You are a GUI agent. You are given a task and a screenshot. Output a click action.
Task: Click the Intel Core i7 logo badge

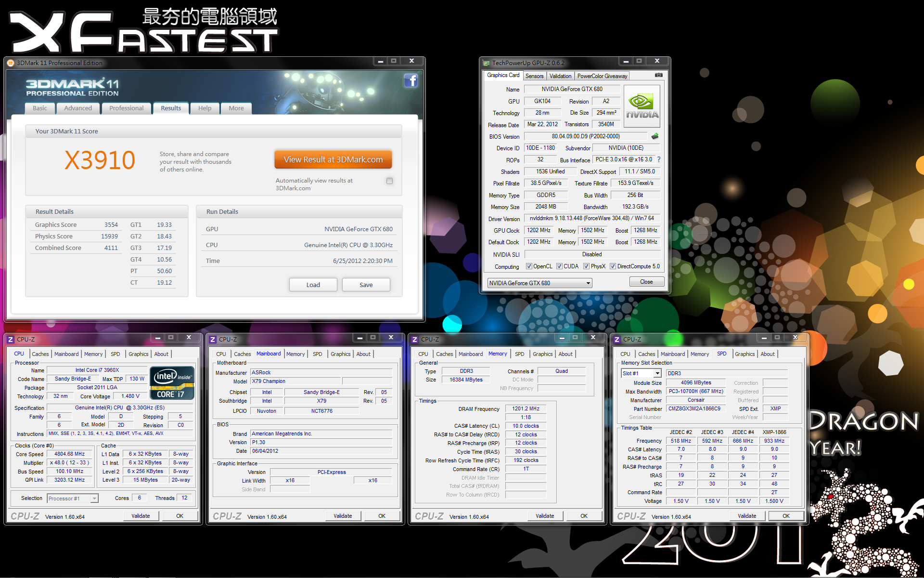pos(172,383)
